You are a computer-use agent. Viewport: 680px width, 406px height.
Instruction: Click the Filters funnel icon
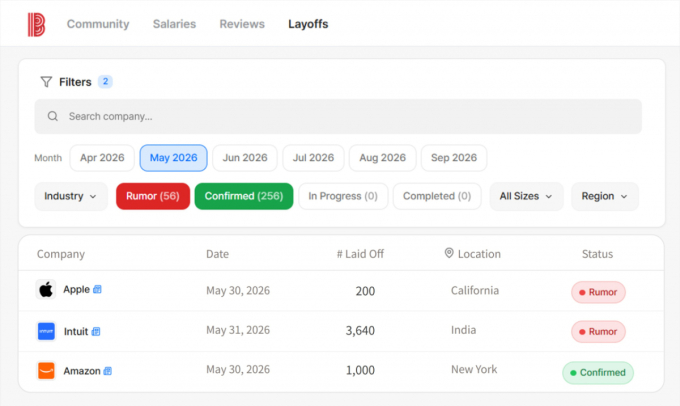[46, 82]
